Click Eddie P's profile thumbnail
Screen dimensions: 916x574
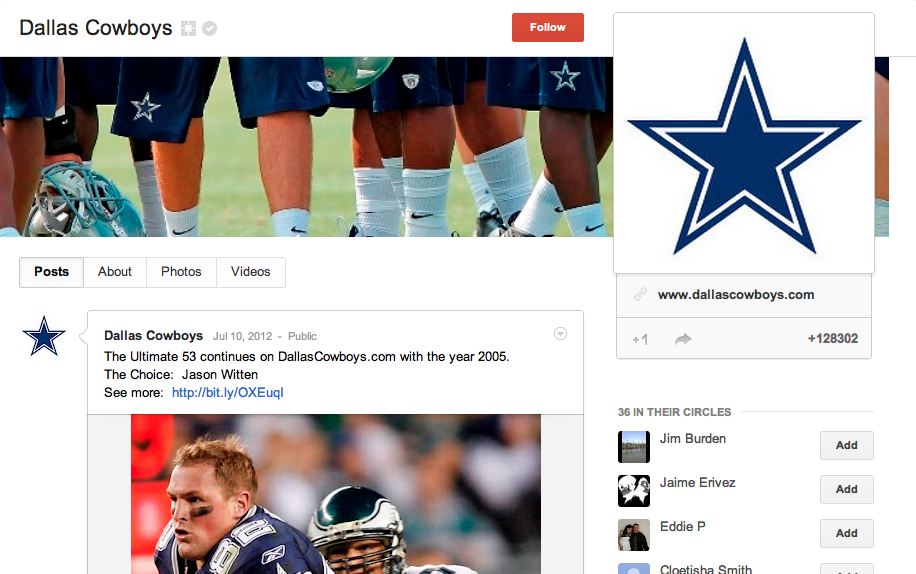tap(634, 535)
